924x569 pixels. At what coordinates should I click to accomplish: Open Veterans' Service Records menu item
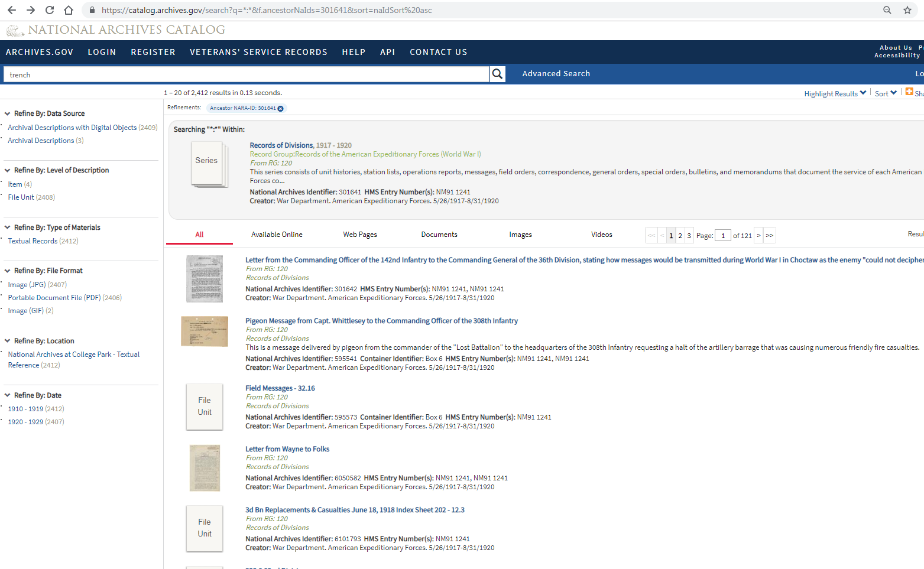click(x=258, y=52)
